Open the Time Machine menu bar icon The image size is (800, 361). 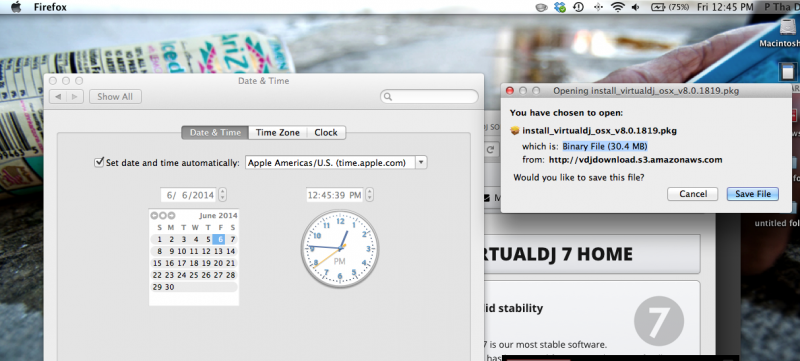578,7
